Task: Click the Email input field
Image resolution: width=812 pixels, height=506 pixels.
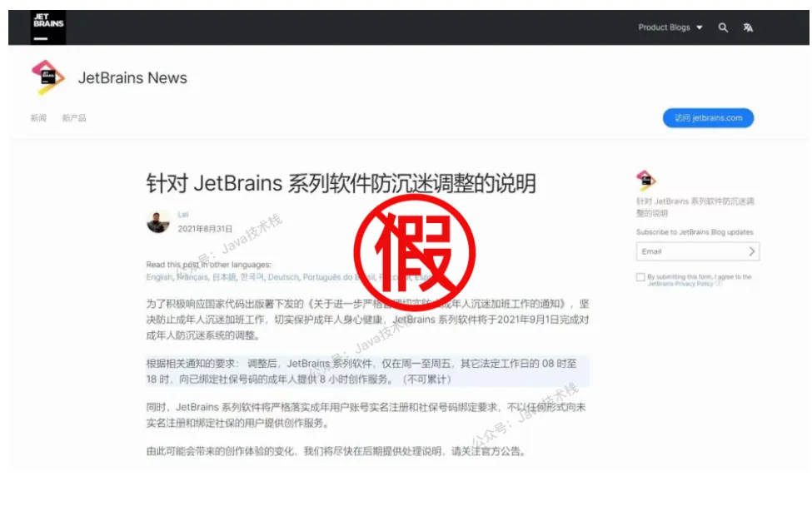Action: (698, 251)
